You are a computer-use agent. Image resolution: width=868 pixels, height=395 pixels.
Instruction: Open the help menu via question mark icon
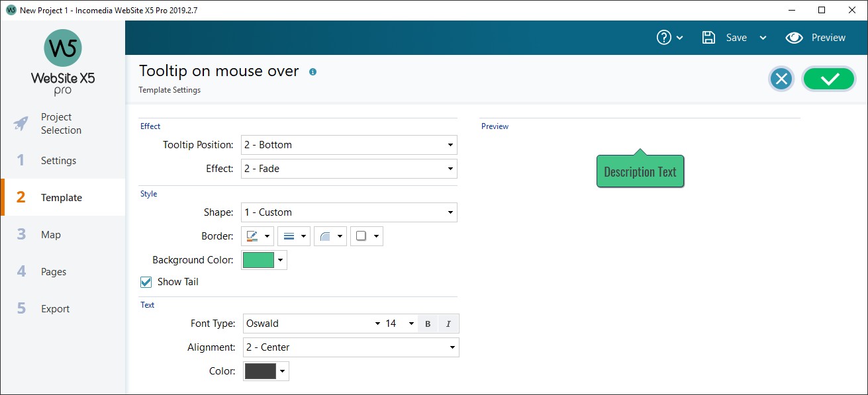coord(665,37)
